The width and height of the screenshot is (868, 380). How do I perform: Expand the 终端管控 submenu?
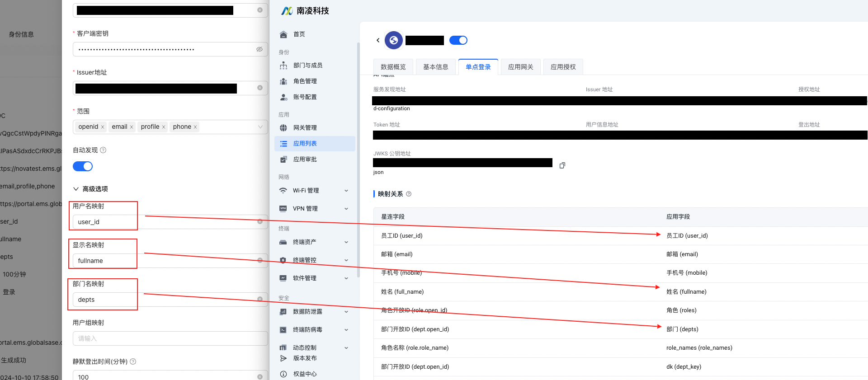pyautogui.click(x=346, y=260)
